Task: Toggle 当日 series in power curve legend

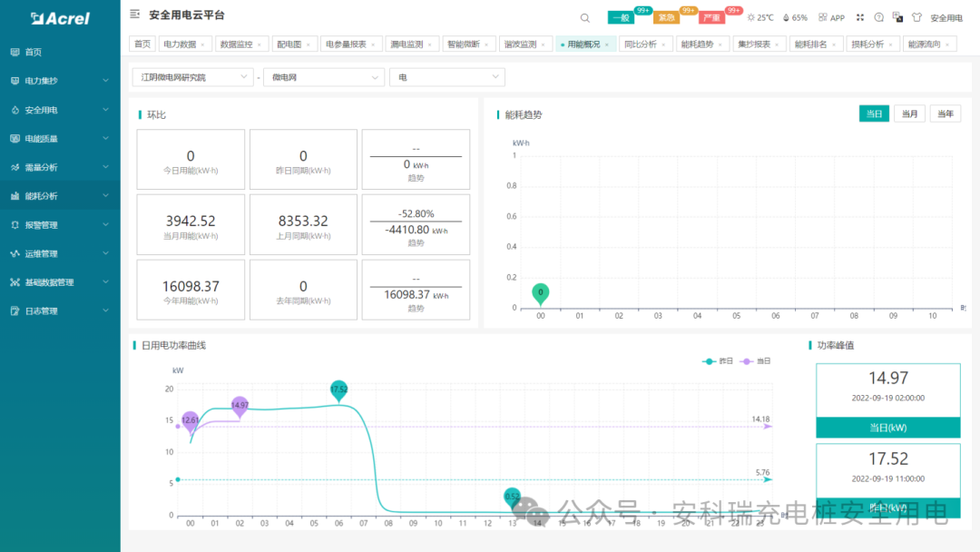Action: pos(755,361)
